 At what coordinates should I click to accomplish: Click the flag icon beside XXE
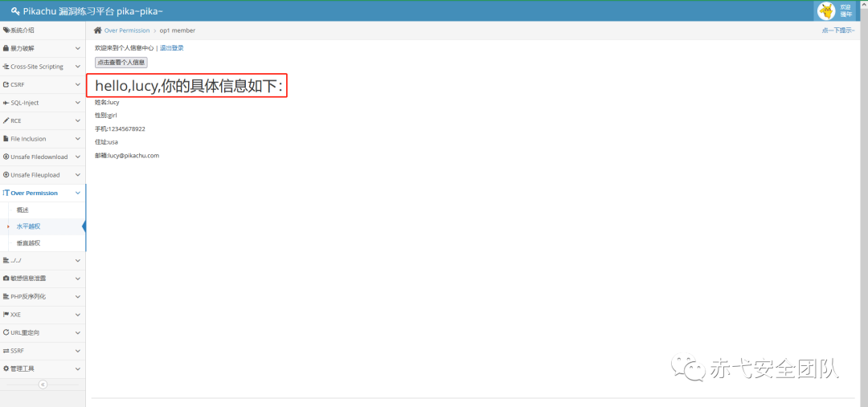6,314
